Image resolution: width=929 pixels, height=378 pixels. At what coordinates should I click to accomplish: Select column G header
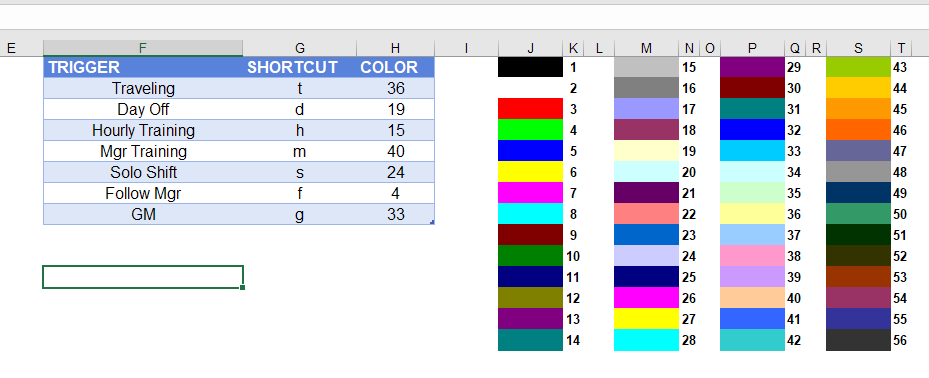[300, 48]
